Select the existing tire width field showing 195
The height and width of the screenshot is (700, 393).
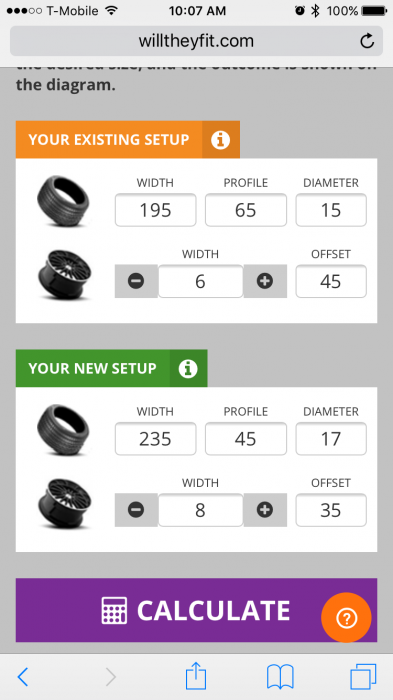pyautogui.click(x=155, y=210)
